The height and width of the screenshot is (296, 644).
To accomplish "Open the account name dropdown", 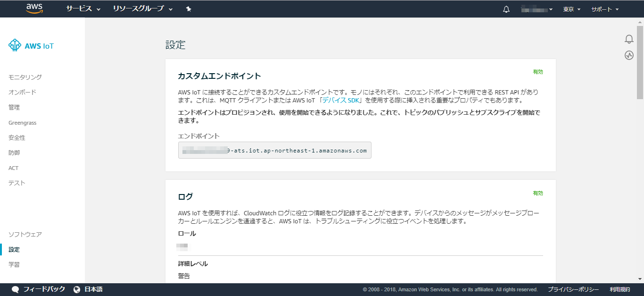I will (537, 9).
